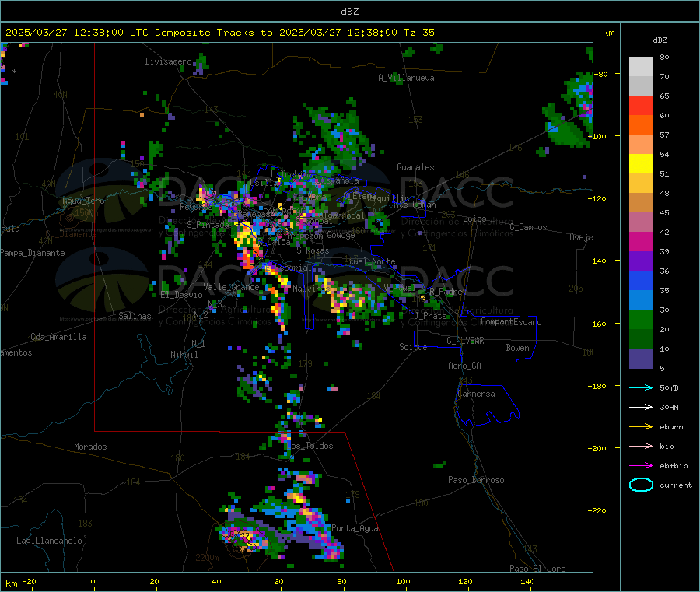This screenshot has width=700, height=592.
Task: Click the 'Valle_Grande' map label
Action: (231, 287)
